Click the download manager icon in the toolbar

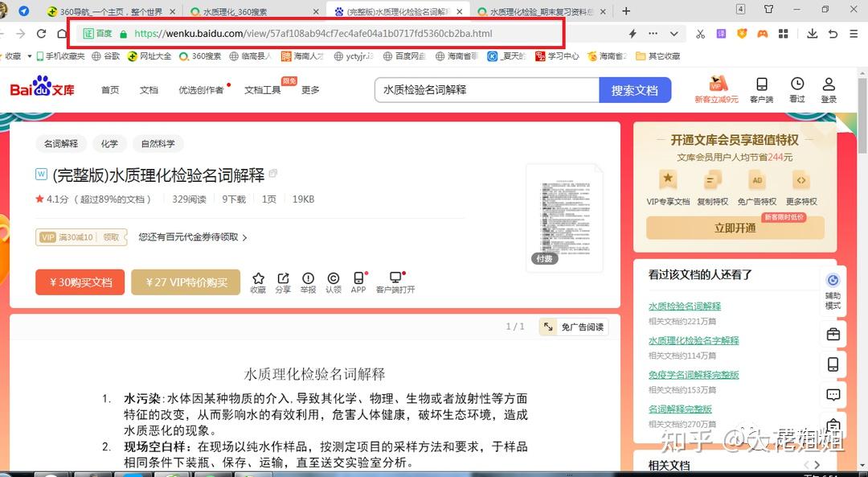point(813,34)
